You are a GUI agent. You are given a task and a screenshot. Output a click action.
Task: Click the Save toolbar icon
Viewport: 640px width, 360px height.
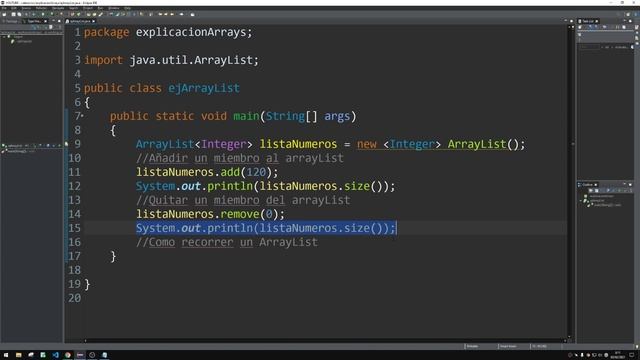[x=13, y=14]
